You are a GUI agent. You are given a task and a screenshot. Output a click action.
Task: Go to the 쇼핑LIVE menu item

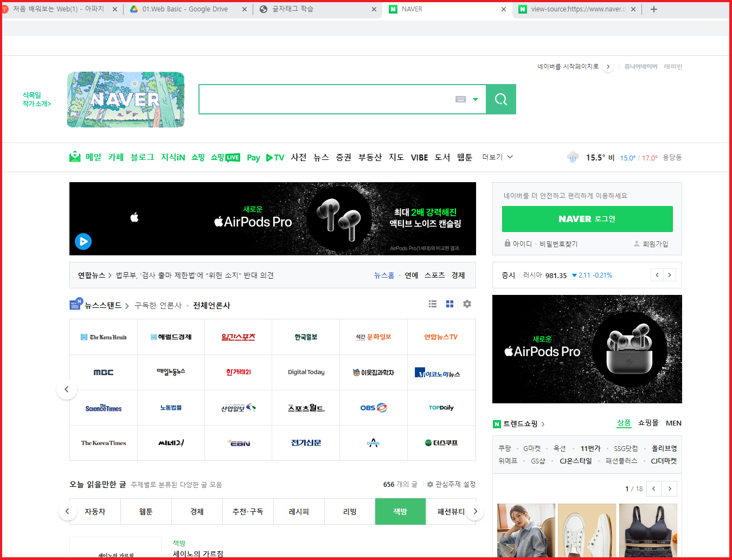pyautogui.click(x=225, y=157)
